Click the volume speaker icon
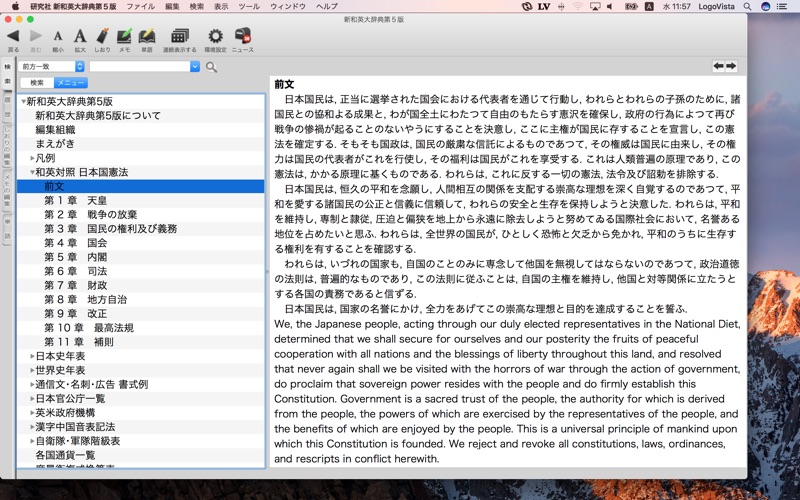The width and height of the screenshot is (800, 500). [610, 6]
